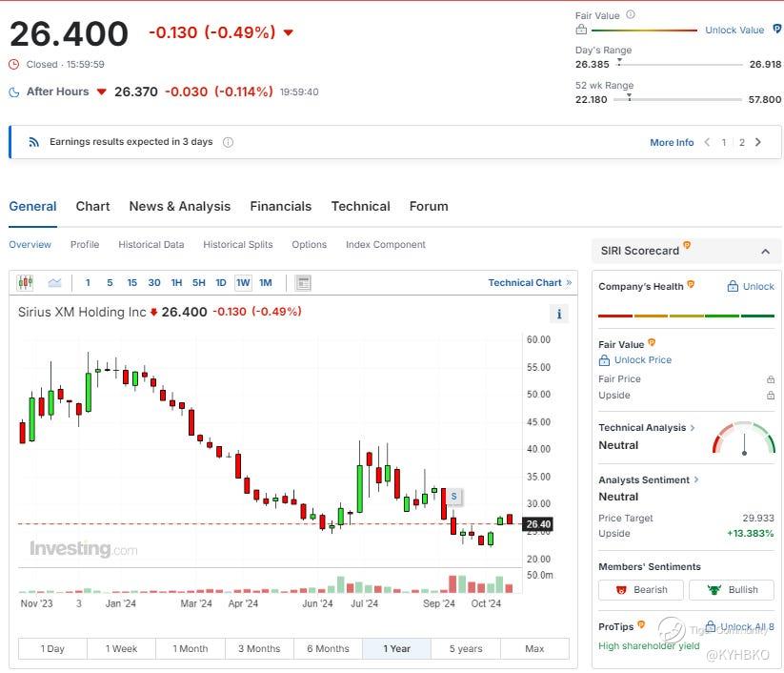Viewport: 784px width, 673px height.
Task: Click the Closed clock icon
Action: pyautogui.click(x=14, y=64)
